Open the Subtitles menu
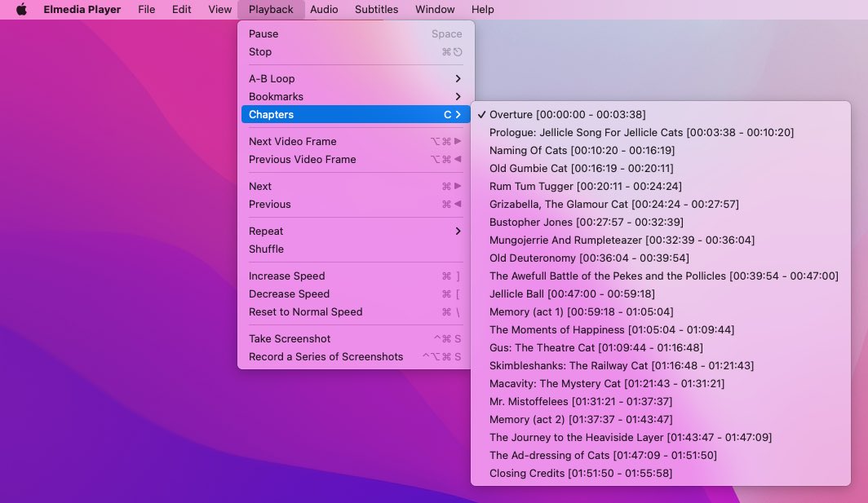868x503 pixels. tap(376, 9)
